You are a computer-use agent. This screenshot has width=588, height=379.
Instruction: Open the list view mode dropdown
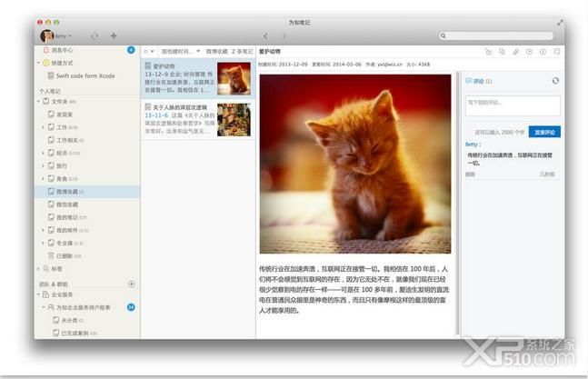(x=149, y=52)
